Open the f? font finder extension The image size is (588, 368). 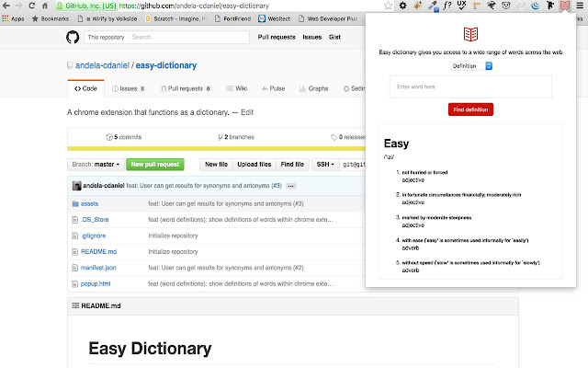[447, 6]
